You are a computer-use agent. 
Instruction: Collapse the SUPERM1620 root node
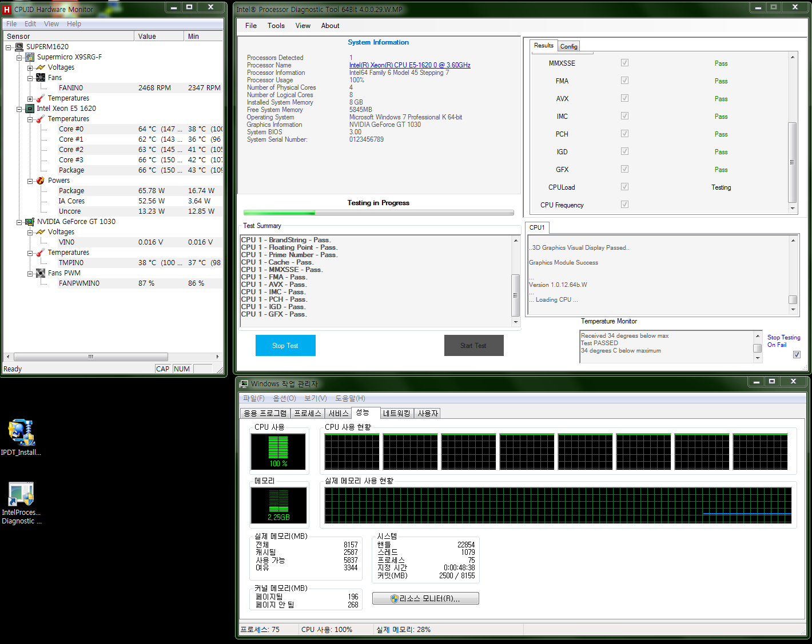click(x=9, y=47)
